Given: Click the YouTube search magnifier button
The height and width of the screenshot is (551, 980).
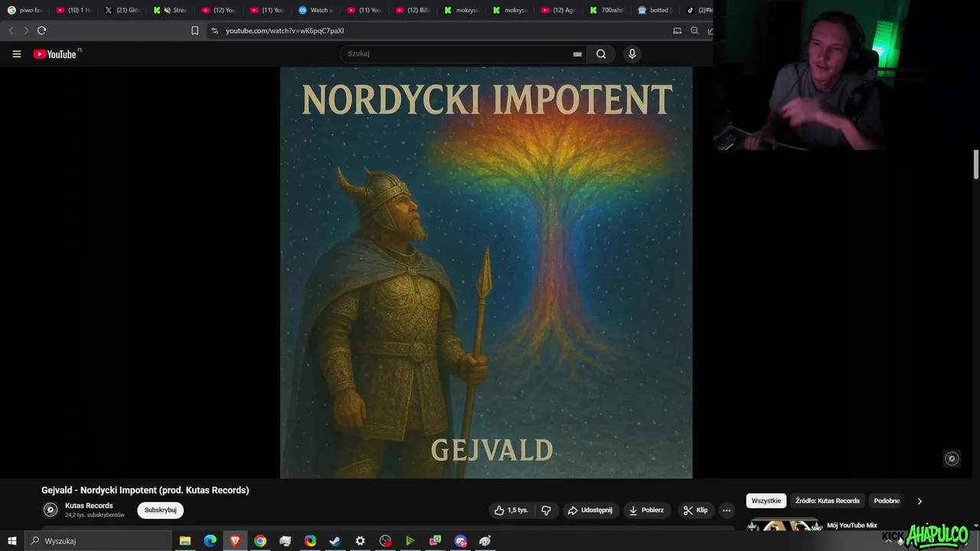Looking at the screenshot, I should (x=601, y=54).
